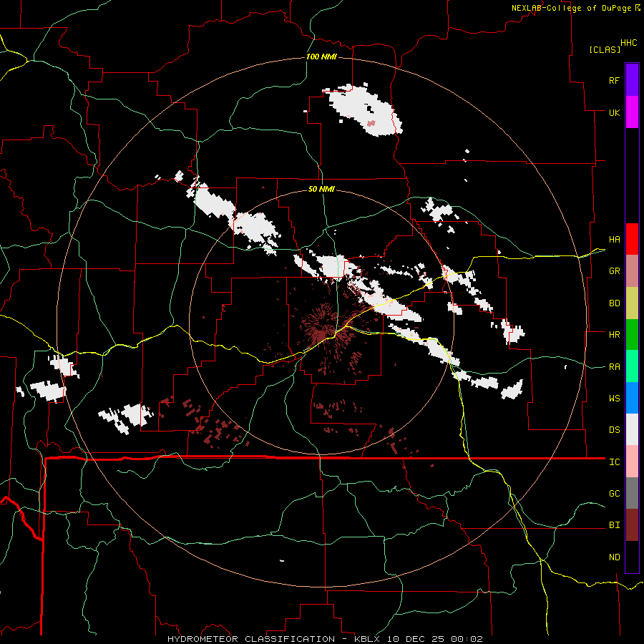Click the ND black legend swatch
Screen dimensions: 644x644
[x=632, y=557]
